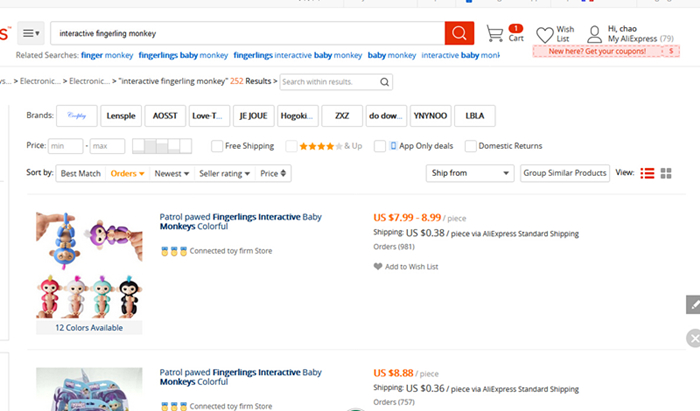
Task: Tick the four stars & Up checkbox
Action: [x=291, y=146]
